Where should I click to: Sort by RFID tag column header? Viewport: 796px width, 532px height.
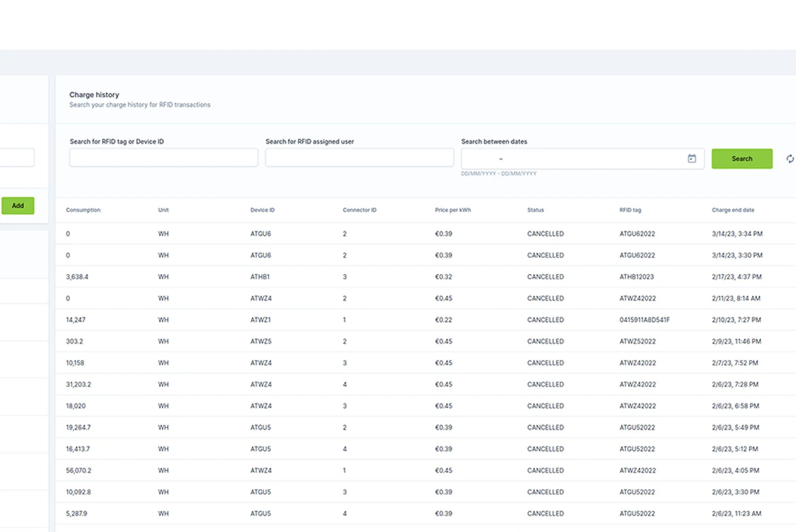(x=630, y=210)
